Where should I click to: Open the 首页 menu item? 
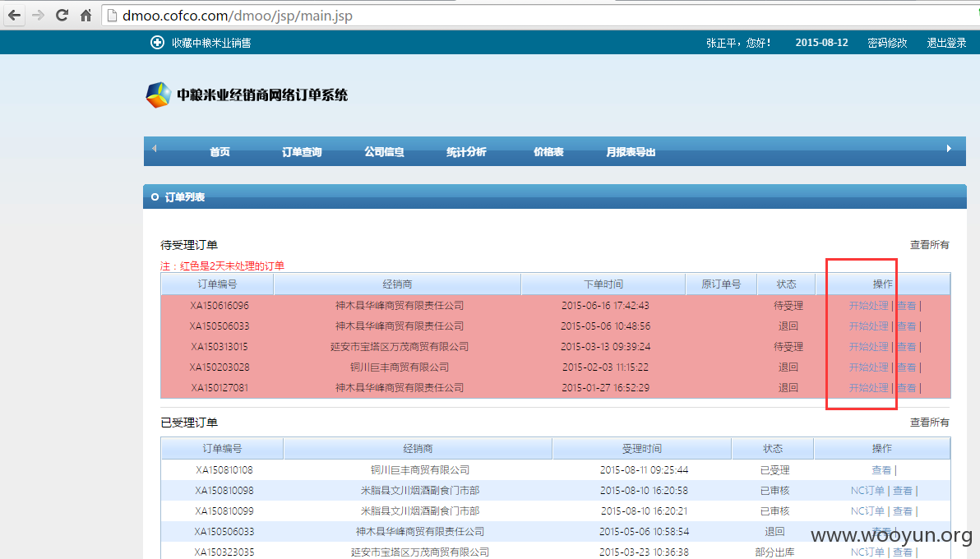[220, 152]
